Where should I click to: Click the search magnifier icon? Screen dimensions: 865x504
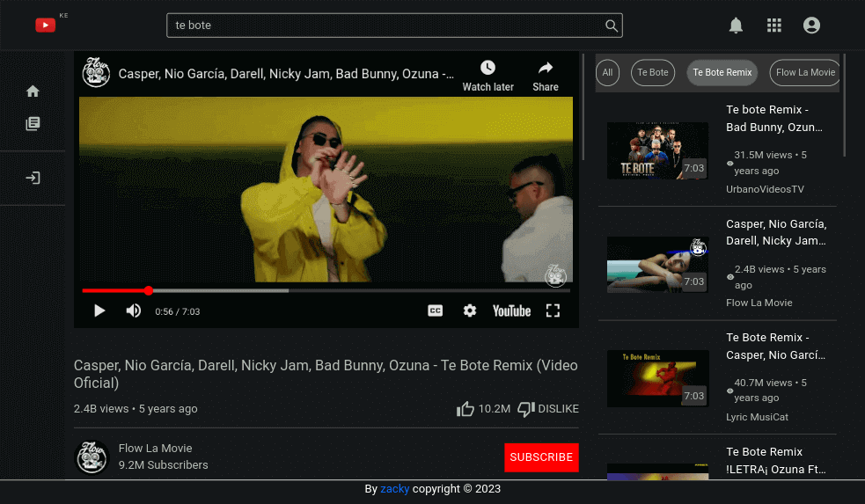point(612,26)
